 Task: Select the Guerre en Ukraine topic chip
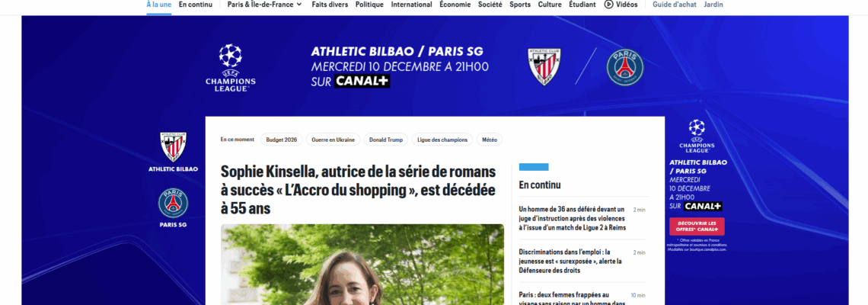click(x=333, y=140)
